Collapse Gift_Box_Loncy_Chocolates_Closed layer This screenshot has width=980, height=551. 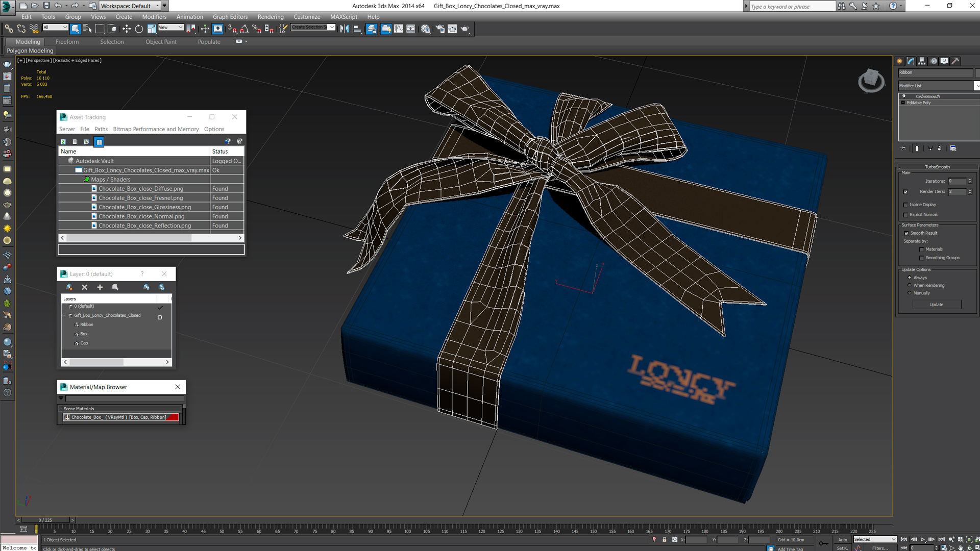pyautogui.click(x=65, y=316)
